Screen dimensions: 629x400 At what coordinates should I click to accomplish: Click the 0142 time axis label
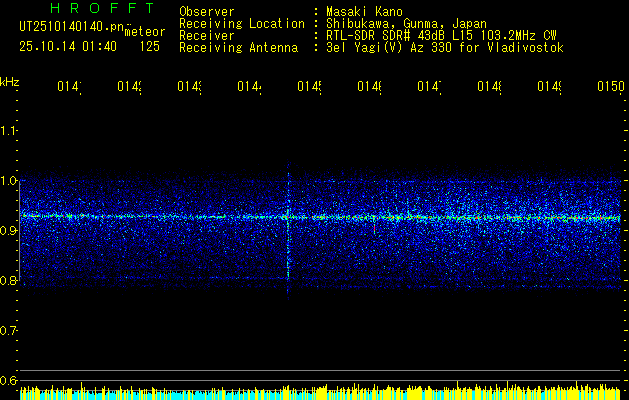pos(130,87)
